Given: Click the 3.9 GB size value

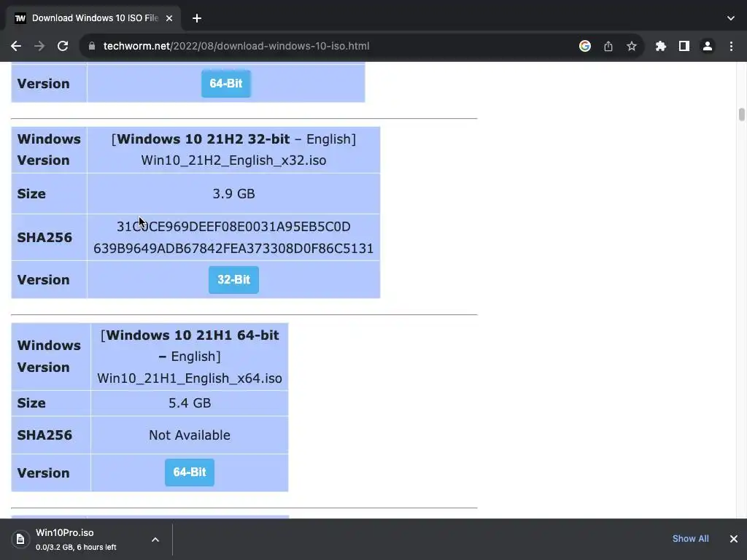Looking at the screenshot, I should (233, 194).
